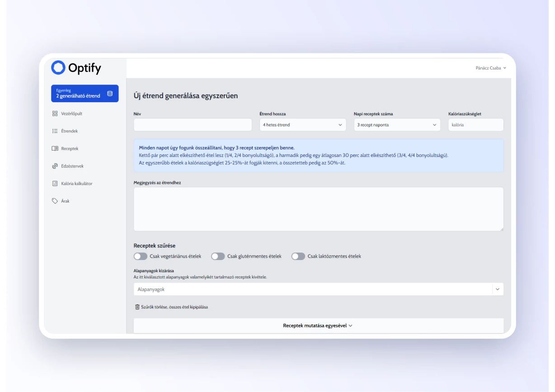Focus the Kalóriaszükséglet kalória field
The width and height of the screenshot is (555, 392).
click(476, 125)
